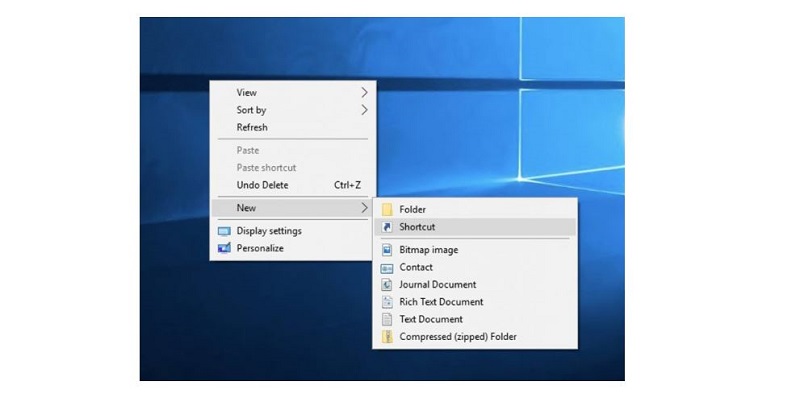Click the Personalize icon

(224, 249)
